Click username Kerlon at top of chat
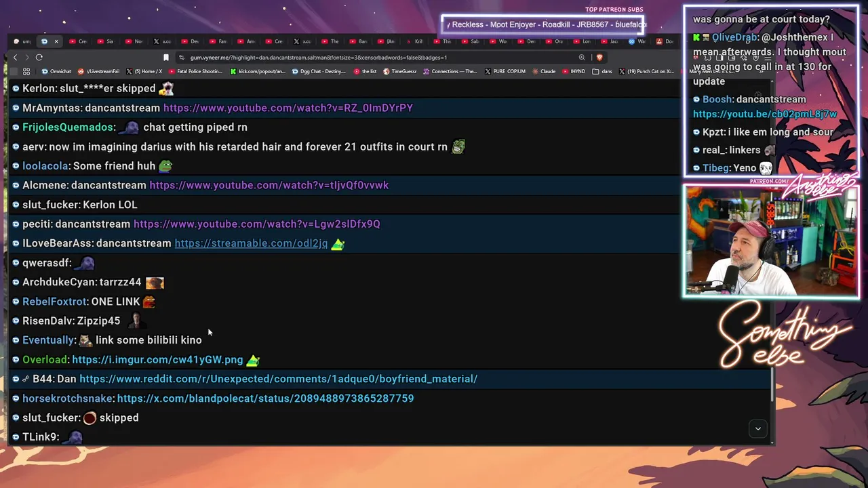This screenshot has width=868, height=488. pos(39,89)
